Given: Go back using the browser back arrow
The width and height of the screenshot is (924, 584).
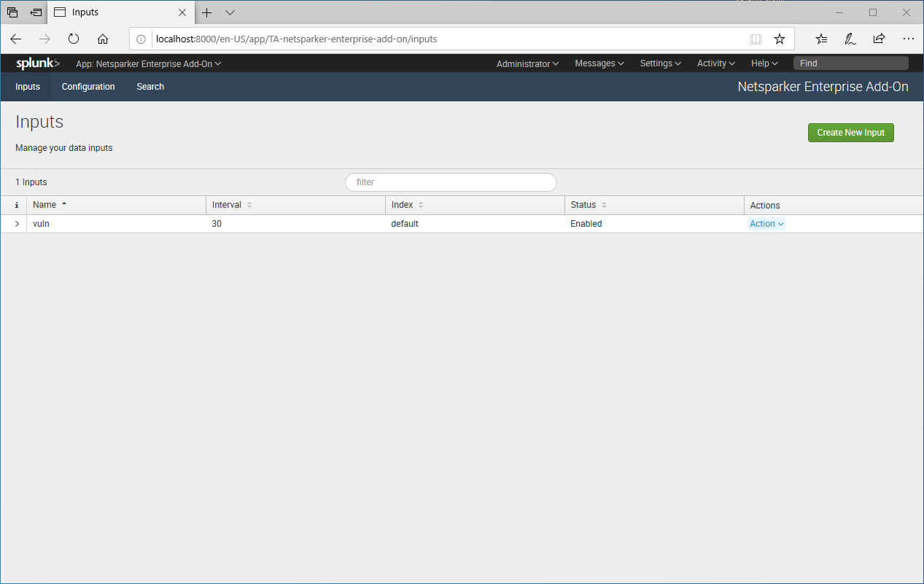Looking at the screenshot, I should pos(15,39).
